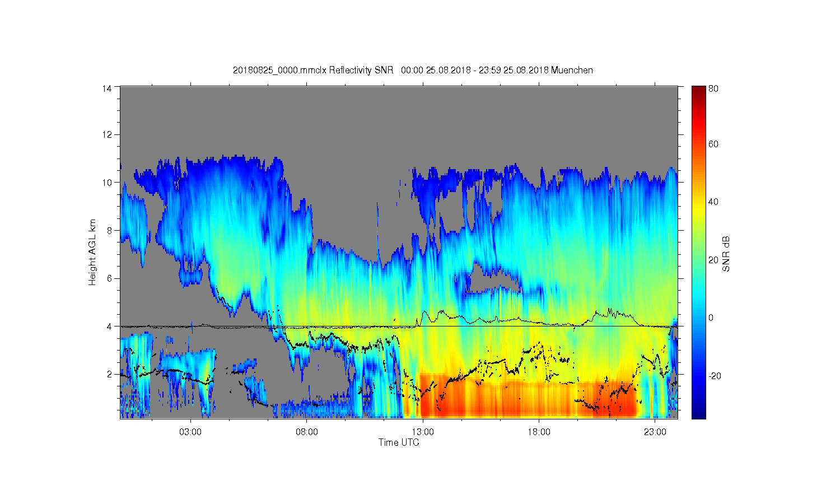
Task: Select the "Height AGL km" axis label
Action: 92,252
